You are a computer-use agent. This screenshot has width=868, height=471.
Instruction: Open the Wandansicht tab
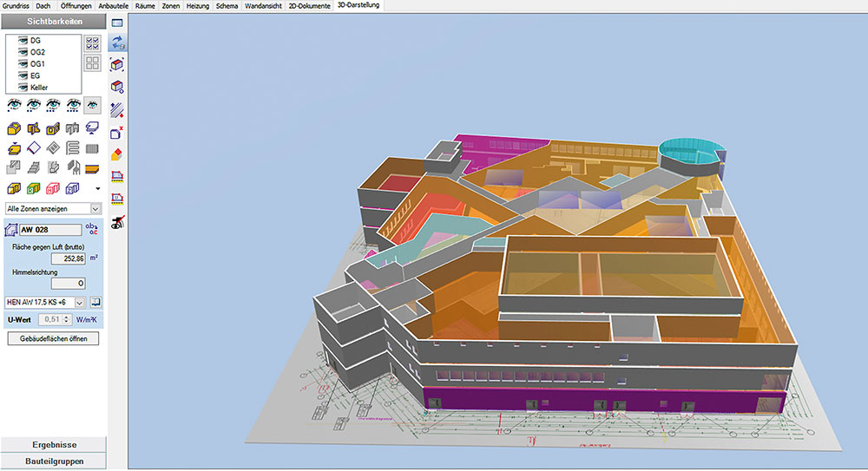pyautogui.click(x=264, y=6)
